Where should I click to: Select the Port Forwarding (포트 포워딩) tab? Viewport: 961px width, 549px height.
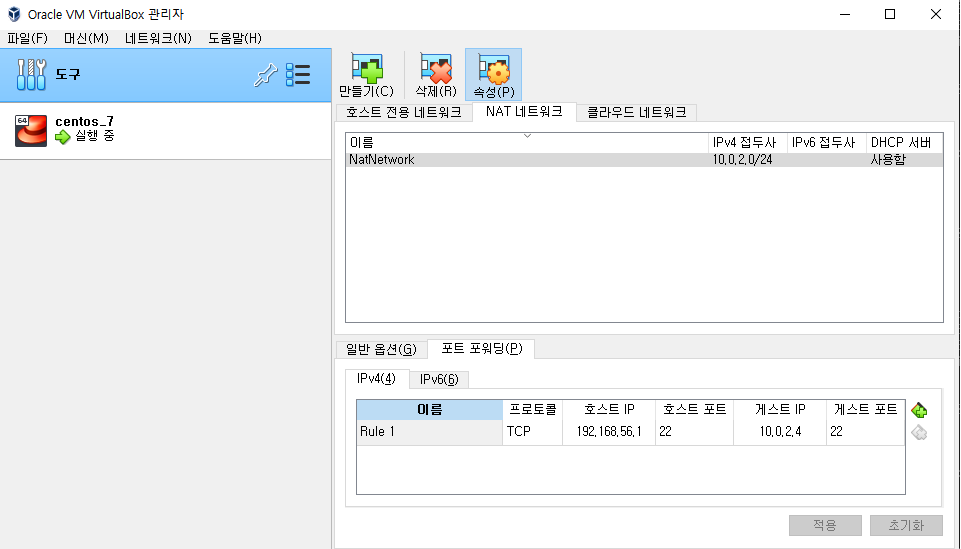pos(481,349)
